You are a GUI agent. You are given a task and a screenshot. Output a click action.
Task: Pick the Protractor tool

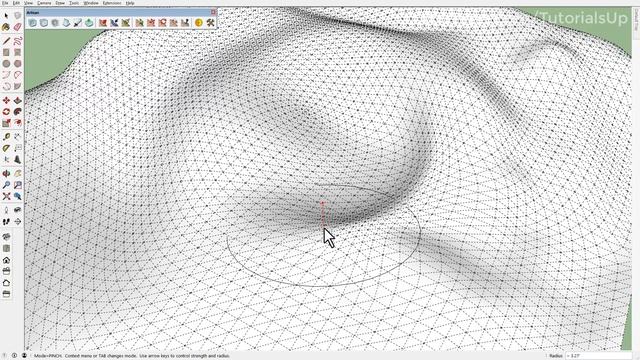(6, 148)
